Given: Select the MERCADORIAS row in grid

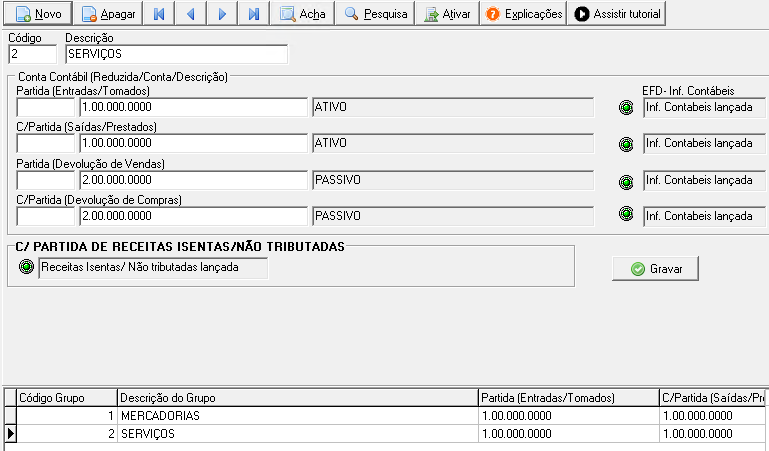Looking at the screenshot, I should (386, 416).
